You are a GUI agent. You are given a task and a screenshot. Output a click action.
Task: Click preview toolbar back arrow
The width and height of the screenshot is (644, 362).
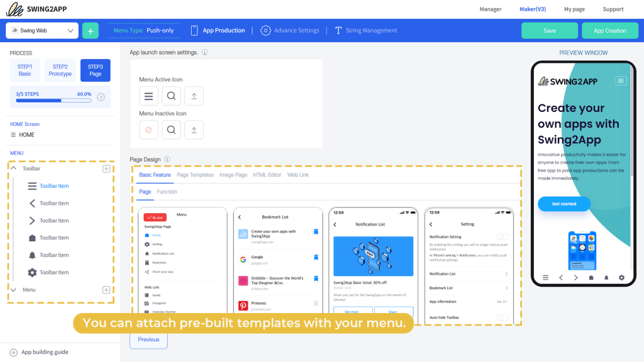[x=560, y=278]
